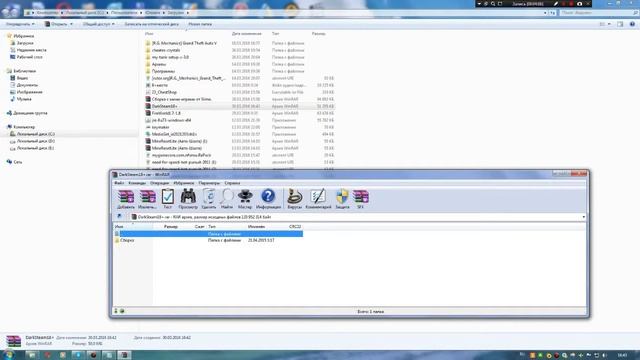Click the Защита shield protection icon
The width and height of the screenshot is (640, 360).
coord(342,199)
